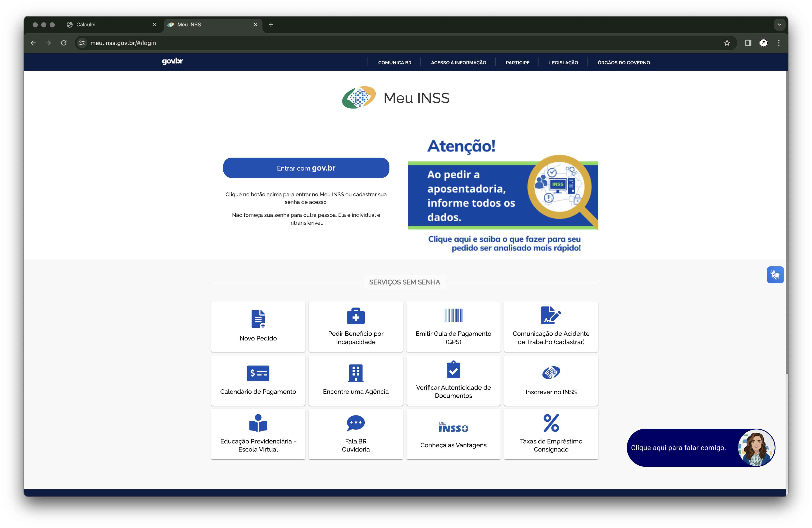The image size is (812, 528).
Task: Open Fala.BR Ouvidoria label
Action: 355,445
